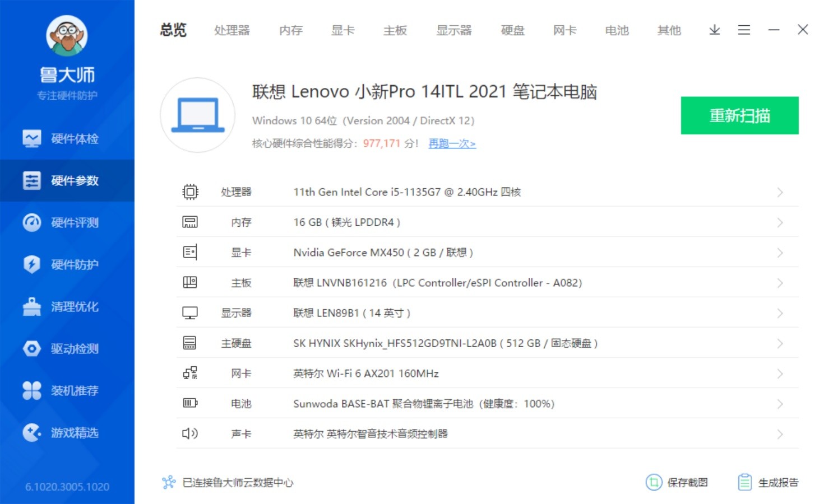Switch to the 其他 tab
This screenshot has height=504, width=824.
(669, 30)
